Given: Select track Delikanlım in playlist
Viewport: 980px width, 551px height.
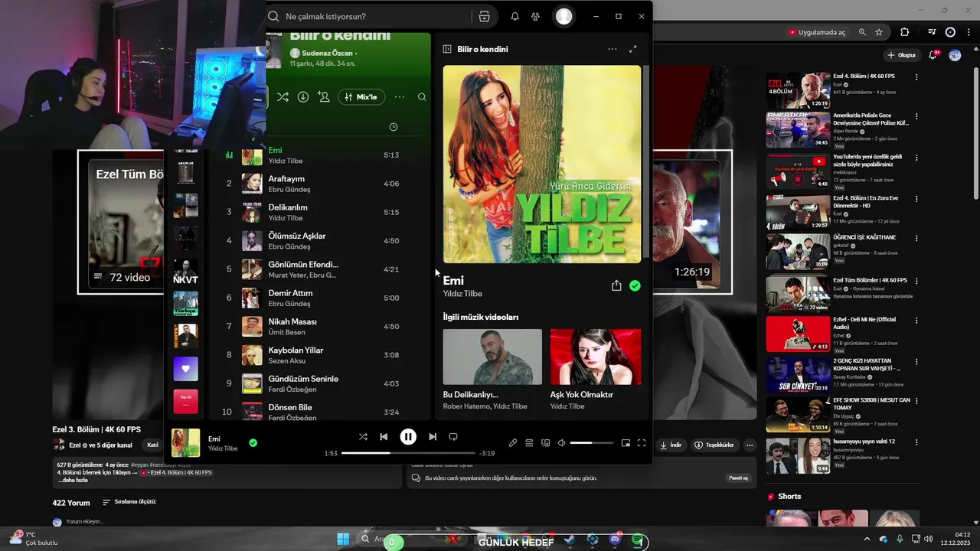Looking at the screenshot, I should click(x=320, y=212).
